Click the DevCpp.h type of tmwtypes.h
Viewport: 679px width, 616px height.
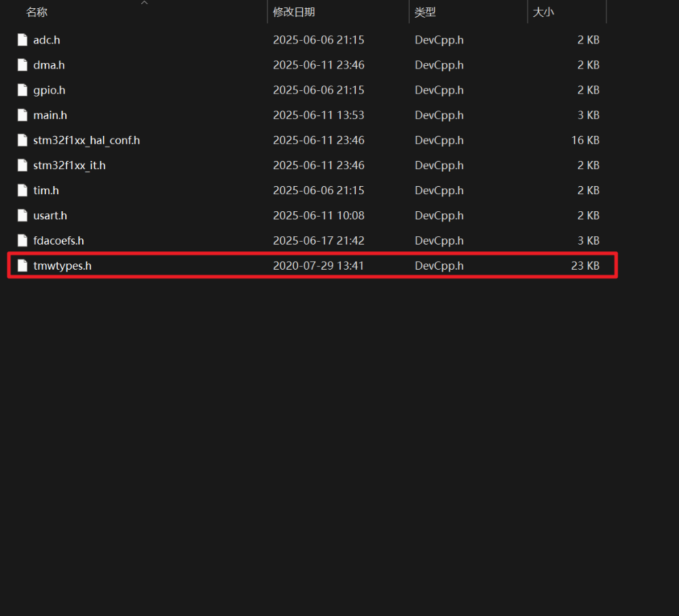(439, 266)
